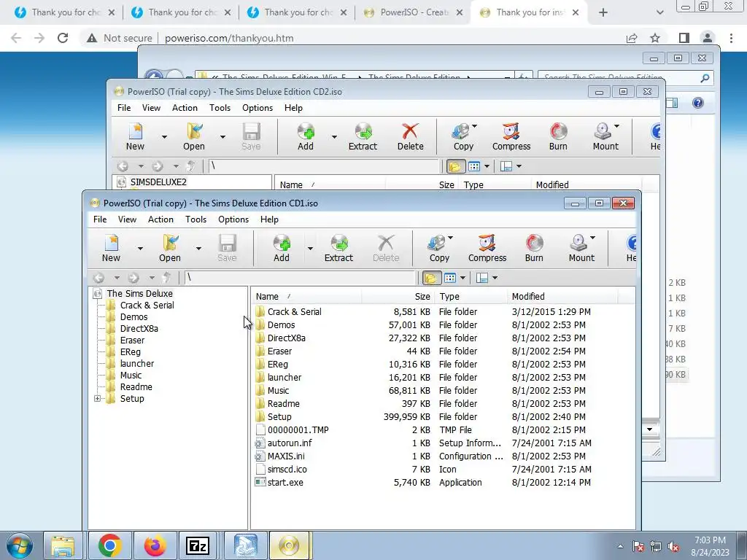Click Add icon in CD1.iso window
Viewport: 747px width, 560px height.
(x=282, y=249)
